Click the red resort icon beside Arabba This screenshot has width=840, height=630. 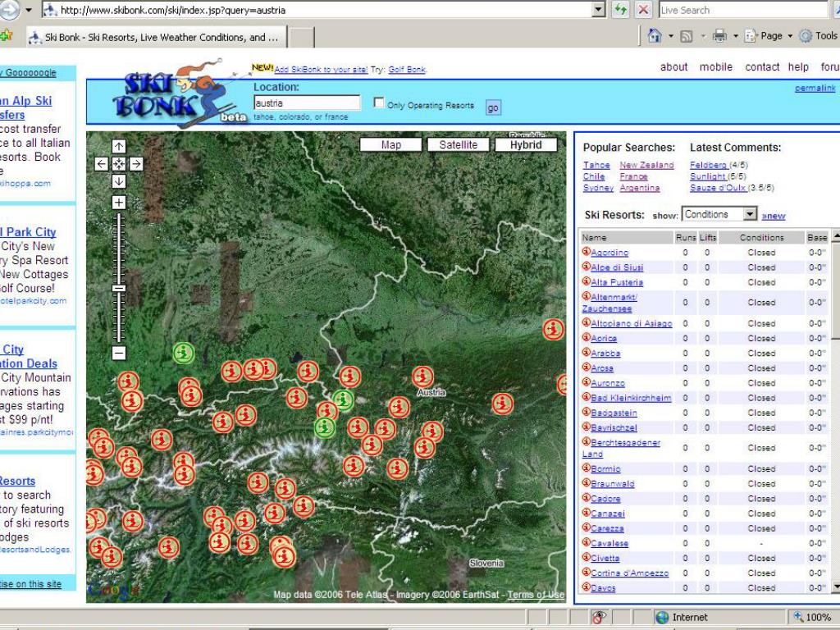click(x=586, y=352)
